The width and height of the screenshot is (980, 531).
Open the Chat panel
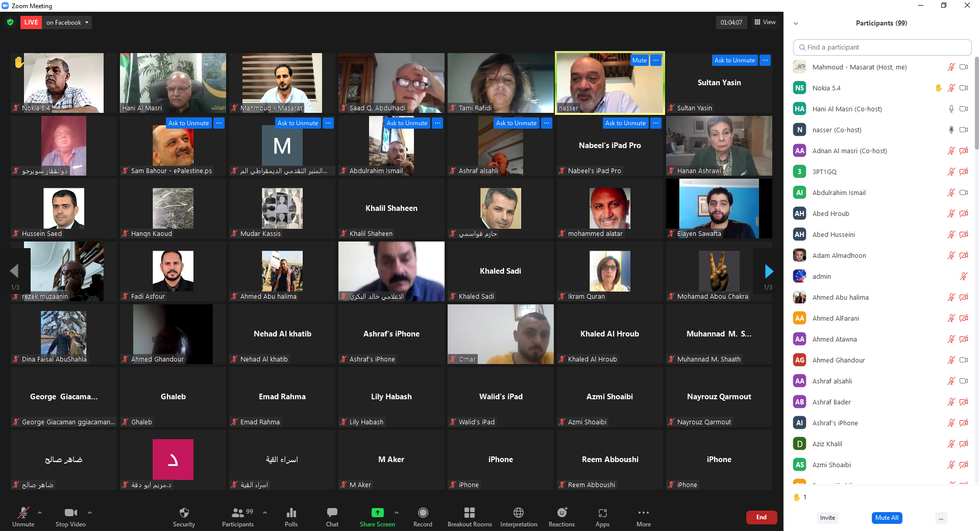(332, 513)
